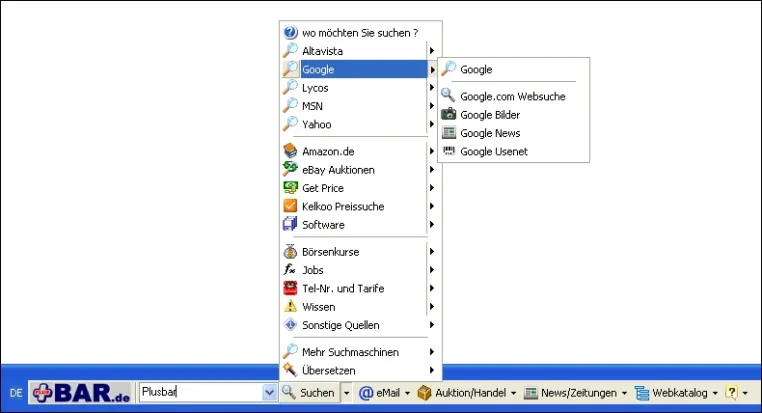
Task: Click the Mehr Suchmaschinen label
Action: click(x=350, y=352)
